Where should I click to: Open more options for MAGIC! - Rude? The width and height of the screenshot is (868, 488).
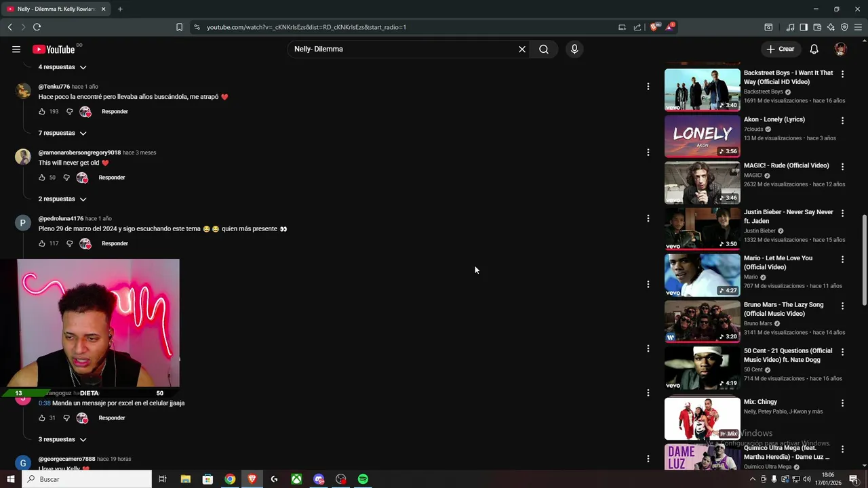pyautogui.click(x=843, y=167)
